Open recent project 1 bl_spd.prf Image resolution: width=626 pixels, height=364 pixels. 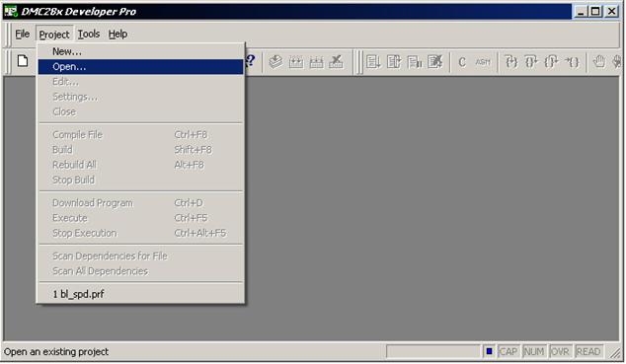140,294
